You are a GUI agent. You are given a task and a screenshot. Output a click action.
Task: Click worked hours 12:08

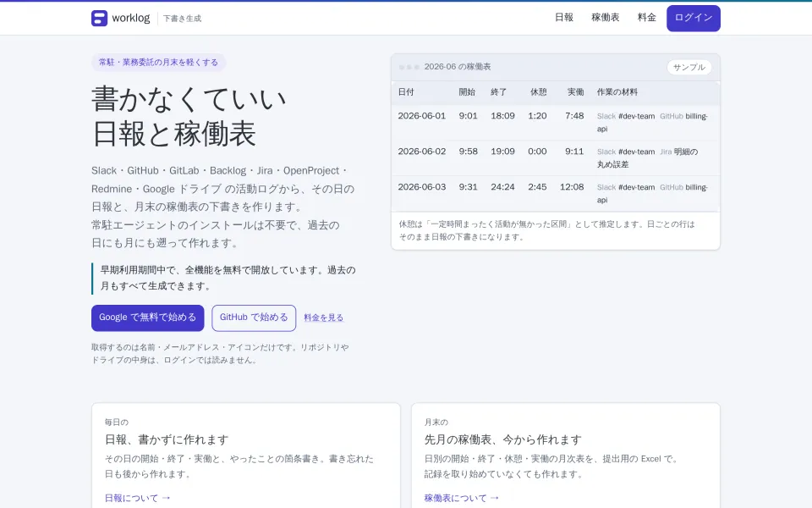572,187
